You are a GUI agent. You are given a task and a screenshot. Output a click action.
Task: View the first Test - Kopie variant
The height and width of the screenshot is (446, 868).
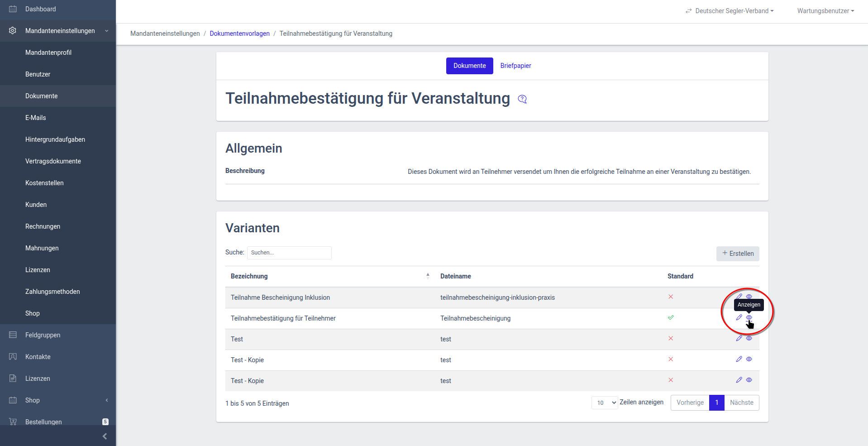click(x=749, y=359)
